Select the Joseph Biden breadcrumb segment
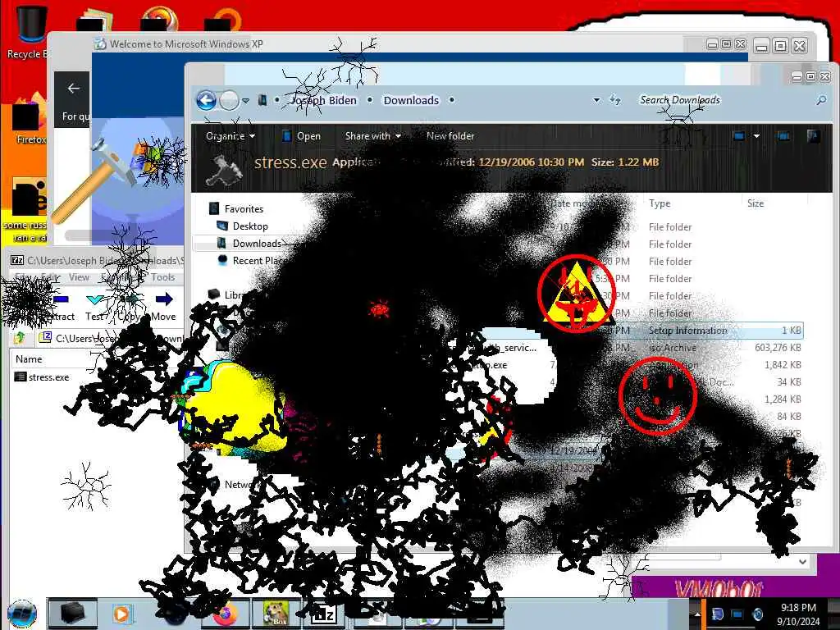Screen dimensions: 840x630 pos(323,100)
